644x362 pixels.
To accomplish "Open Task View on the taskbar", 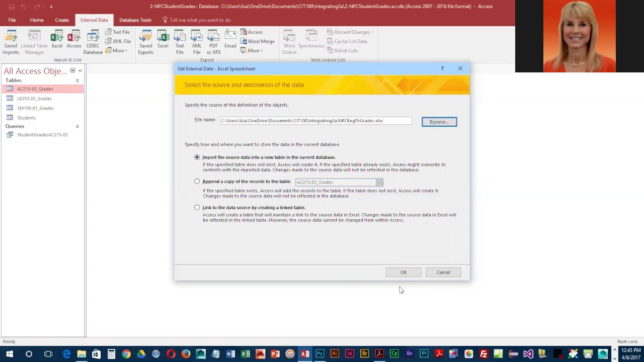I will point(48,354).
